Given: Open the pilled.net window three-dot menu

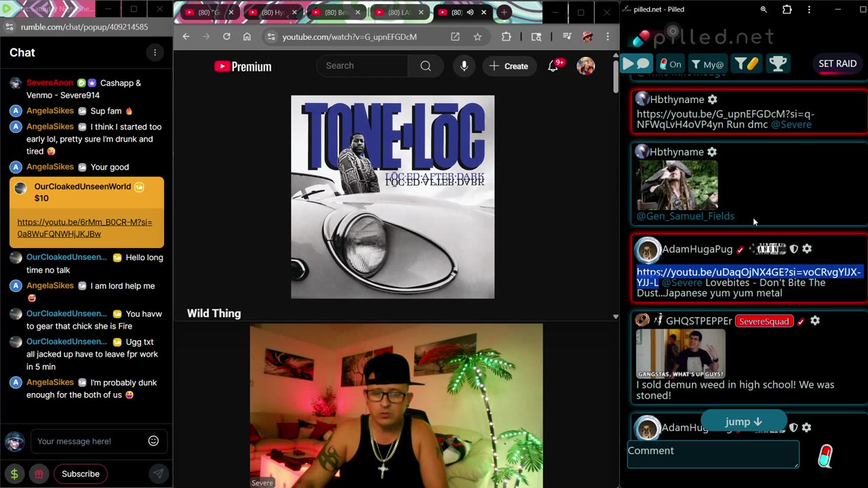Looking at the screenshot, I should [809, 9].
